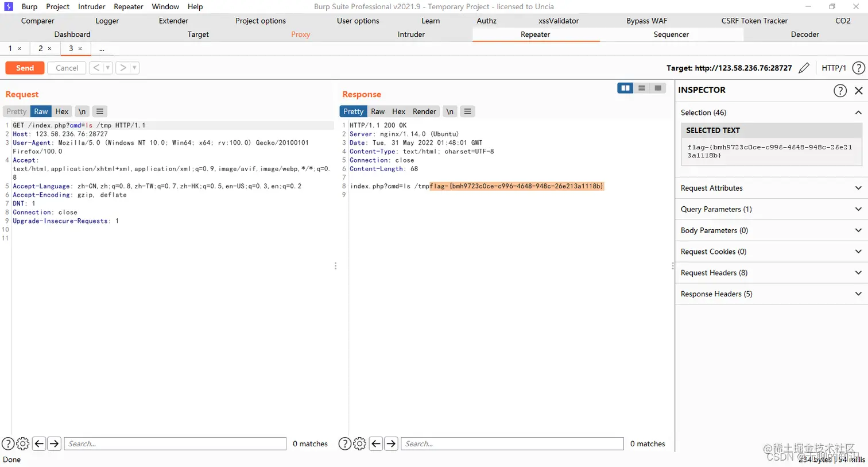Screen dimensions: 868x467
Task: Switch to the Decoder tab
Action: 805,34
